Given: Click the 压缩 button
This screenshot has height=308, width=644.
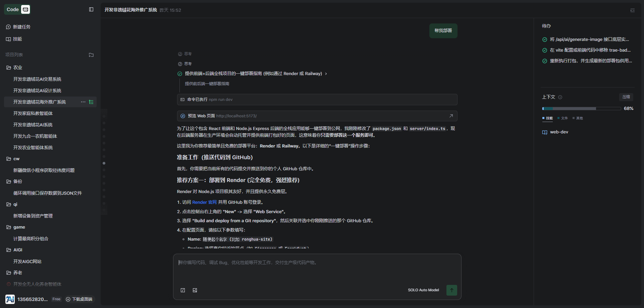Looking at the screenshot, I should click(x=626, y=97).
